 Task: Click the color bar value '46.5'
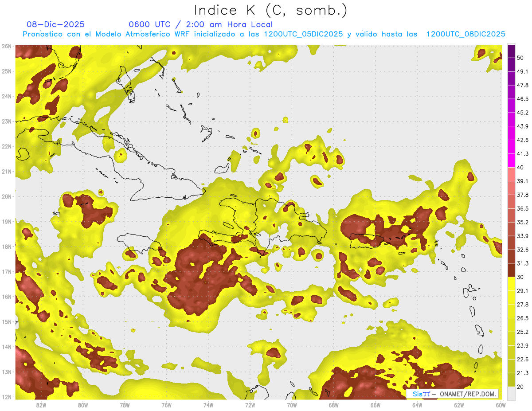click(x=522, y=99)
